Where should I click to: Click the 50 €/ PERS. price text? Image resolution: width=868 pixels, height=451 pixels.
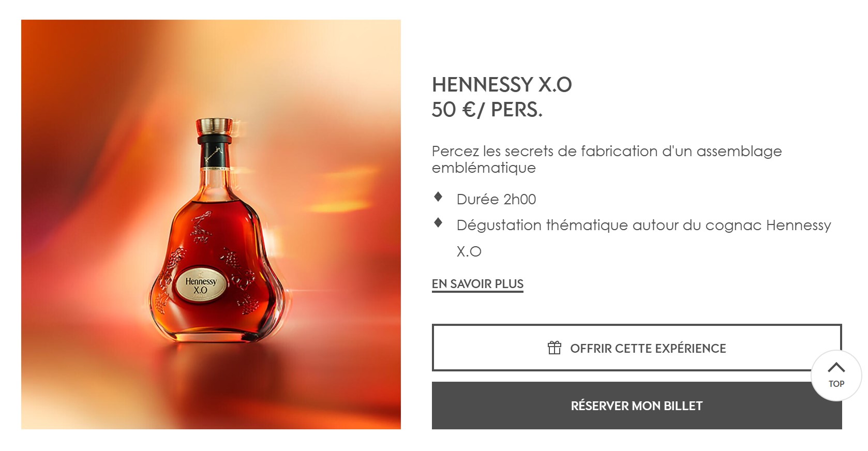pos(487,110)
